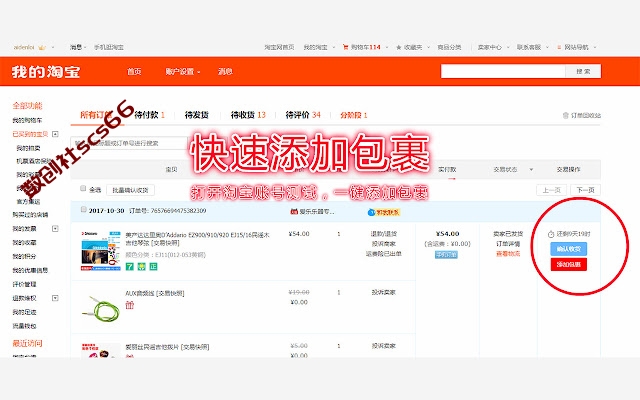
Task: Open 我的优惠信息 in the left sidebar
Action: click(30, 270)
